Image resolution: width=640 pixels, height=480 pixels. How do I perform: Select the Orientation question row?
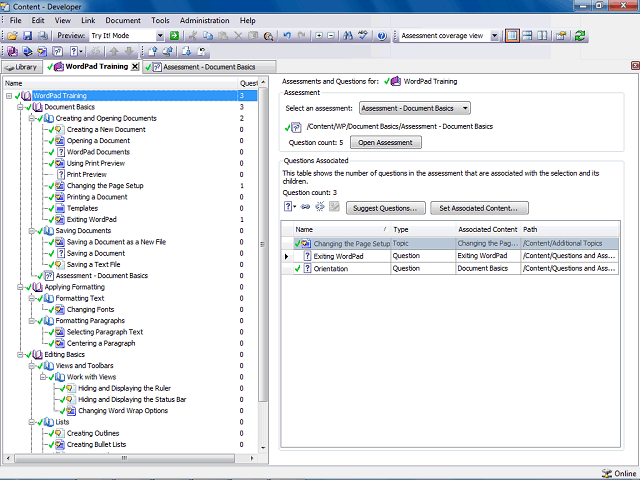click(x=450, y=269)
